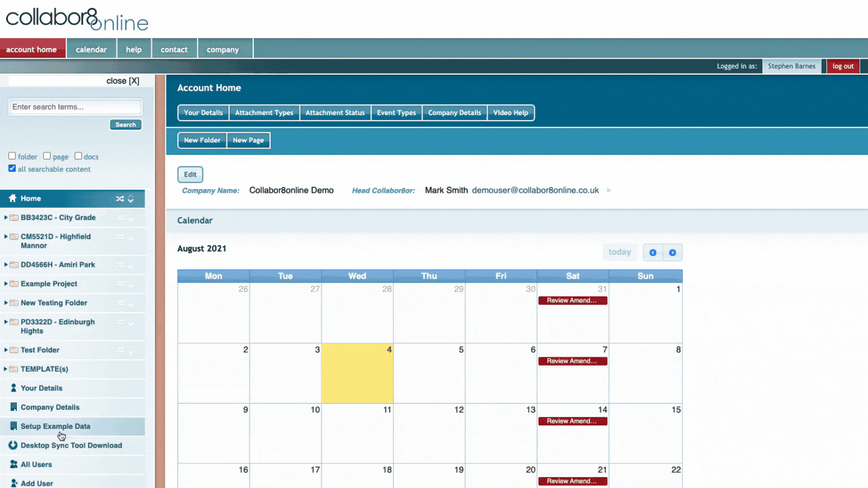Uncheck all searchable content checkbox
Viewport: 868px width, 488px height.
tap(12, 169)
